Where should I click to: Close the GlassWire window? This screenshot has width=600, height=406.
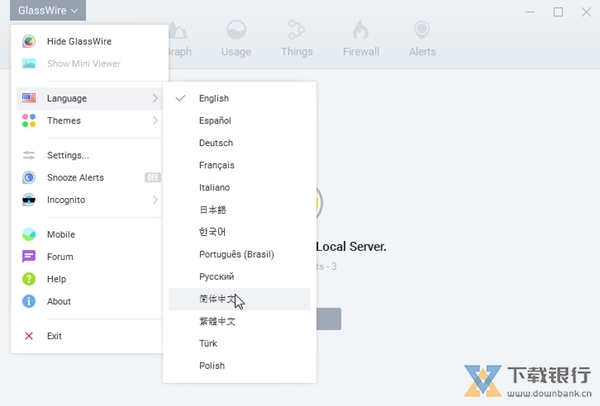click(586, 12)
